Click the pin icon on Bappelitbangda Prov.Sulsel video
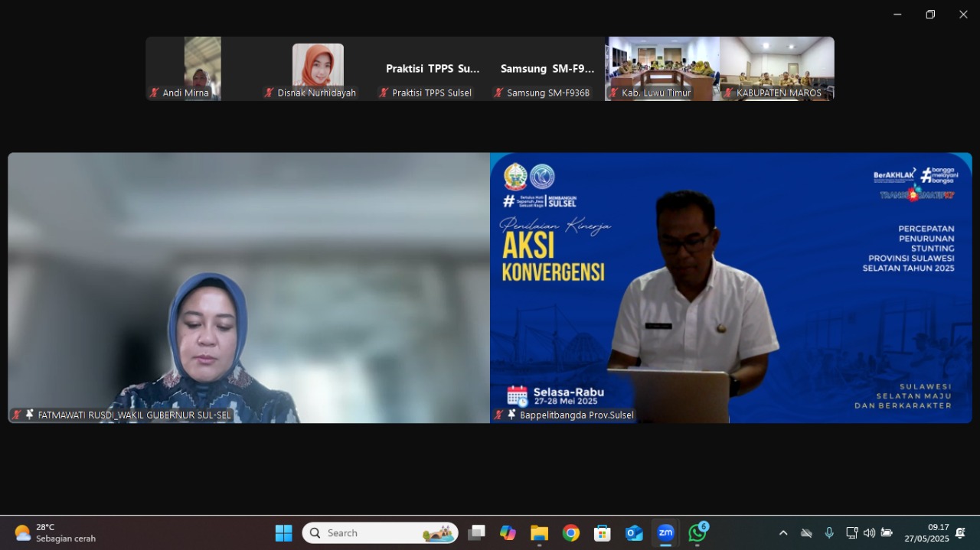Screen dimensions: 980x550 [x=511, y=415]
